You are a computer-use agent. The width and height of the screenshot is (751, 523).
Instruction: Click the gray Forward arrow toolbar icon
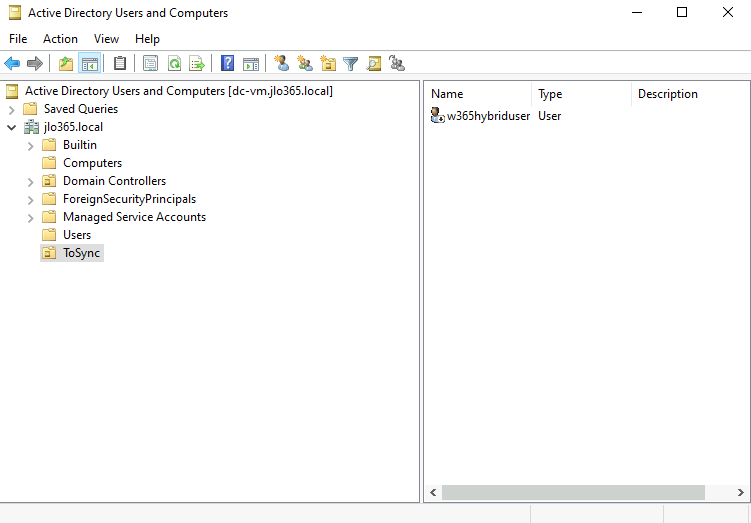click(x=34, y=63)
